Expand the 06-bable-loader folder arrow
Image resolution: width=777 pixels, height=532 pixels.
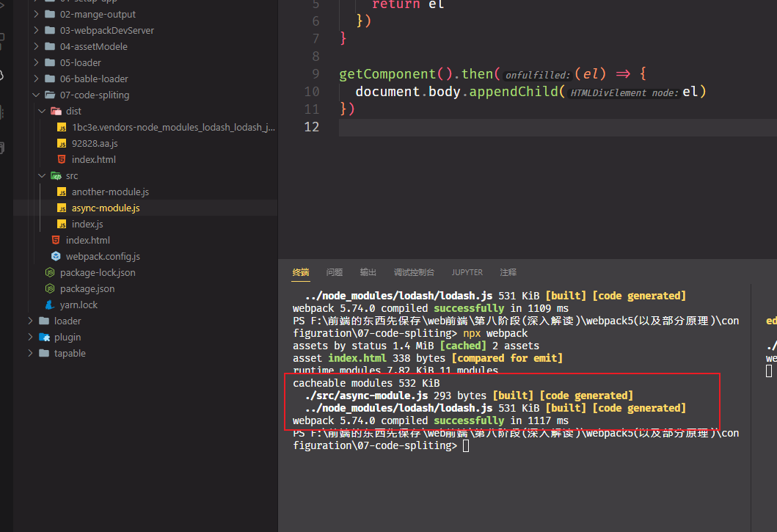point(36,79)
